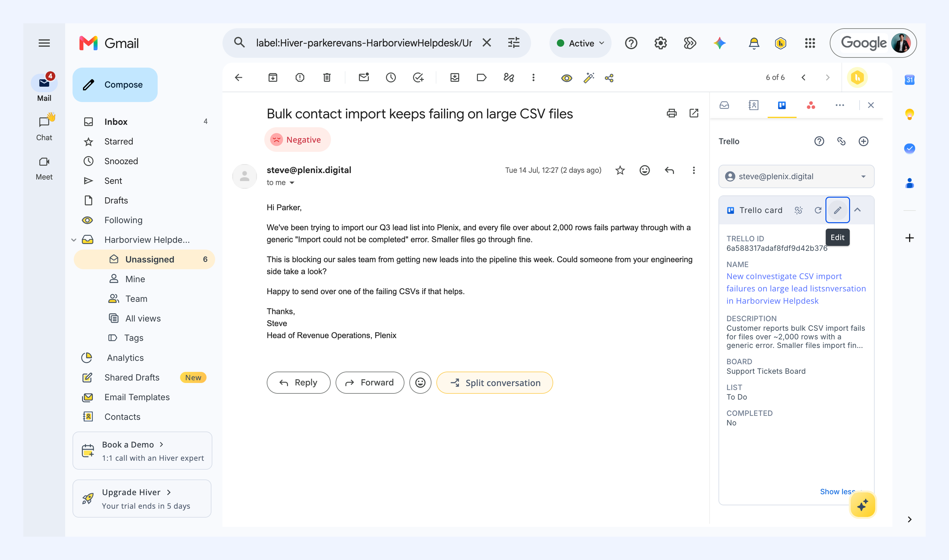Screen dimensions: 949x560
Task: Open the Inbox folder
Action: (144, 122)
